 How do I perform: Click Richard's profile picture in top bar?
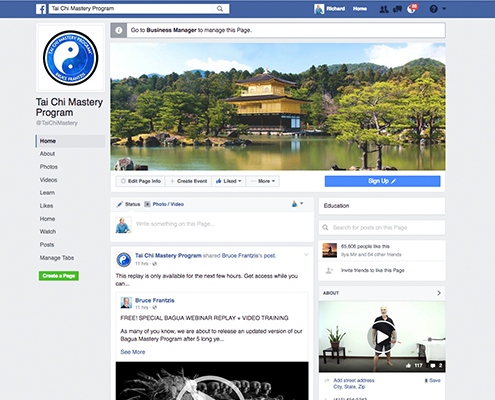click(319, 9)
